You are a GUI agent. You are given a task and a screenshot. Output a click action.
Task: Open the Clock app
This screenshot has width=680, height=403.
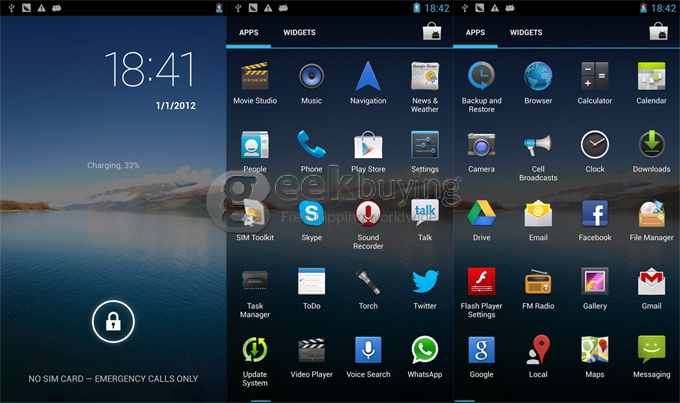[595, 145]
